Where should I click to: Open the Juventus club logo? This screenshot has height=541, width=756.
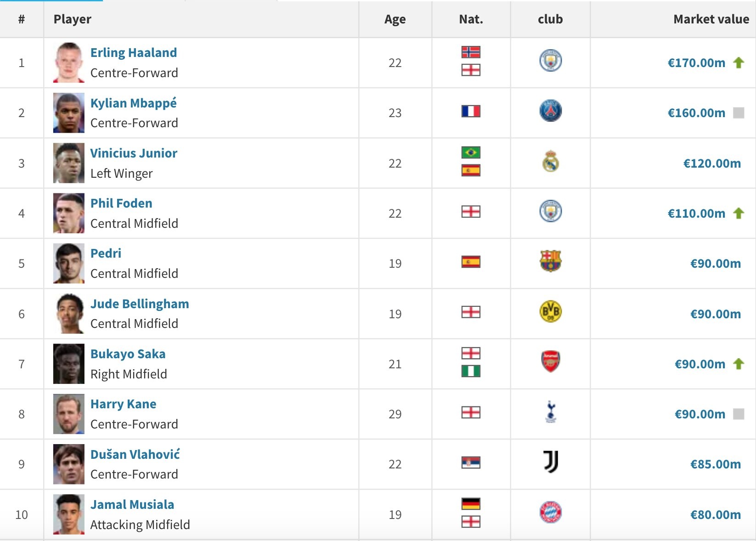[550, 462]
